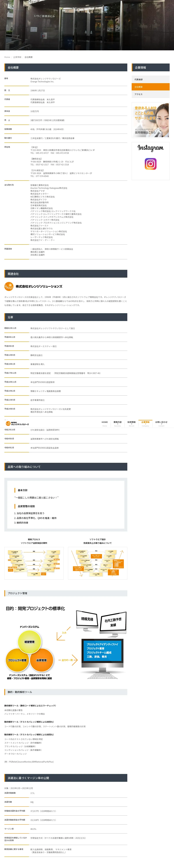Click the 品質管理 orange circle

[42, 660]
